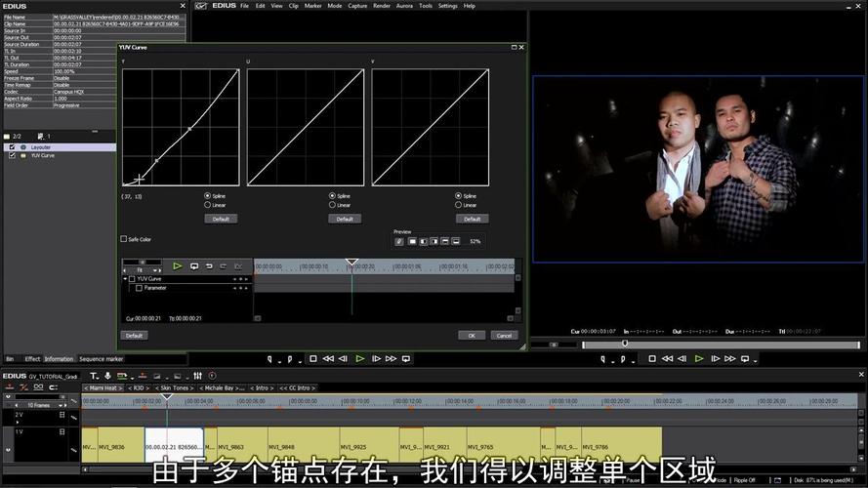Open the Marker menu
This screenshot has height=488, width=868.
[312, 6]
